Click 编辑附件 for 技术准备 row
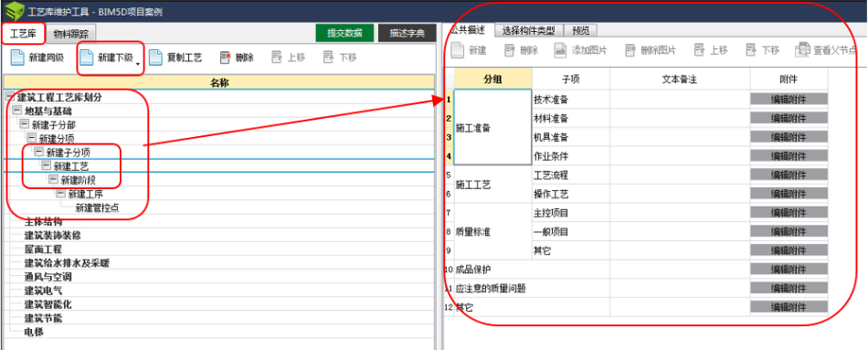The width and height of the screenshot is (868, 350). [x=789, y=100]
